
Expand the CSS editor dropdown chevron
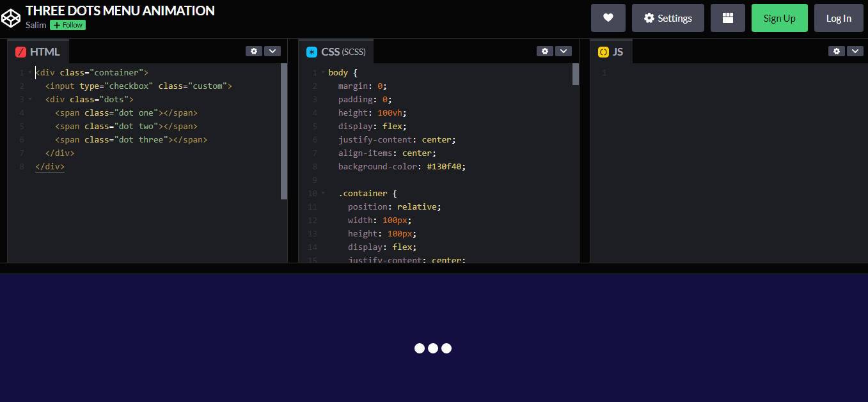click(x=564, y=51)
